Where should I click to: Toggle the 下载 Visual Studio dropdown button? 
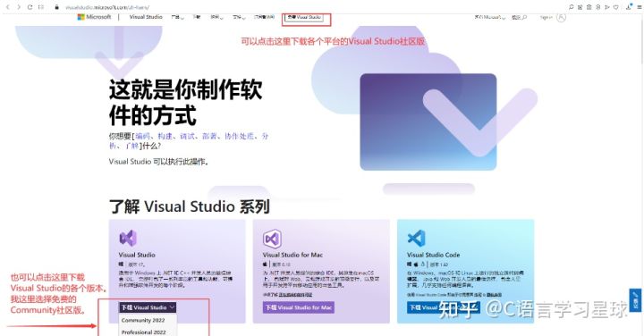[x=148, y=307]
